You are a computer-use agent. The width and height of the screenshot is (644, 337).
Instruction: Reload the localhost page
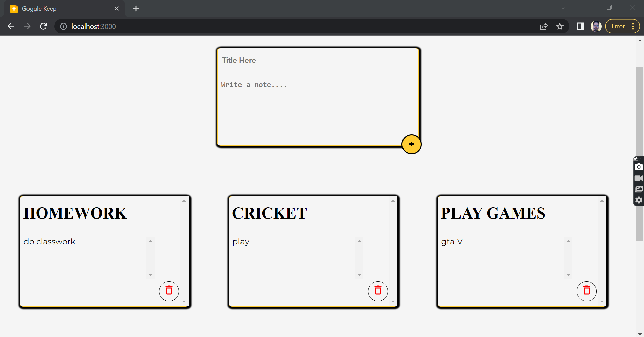[x=43, y=26]
